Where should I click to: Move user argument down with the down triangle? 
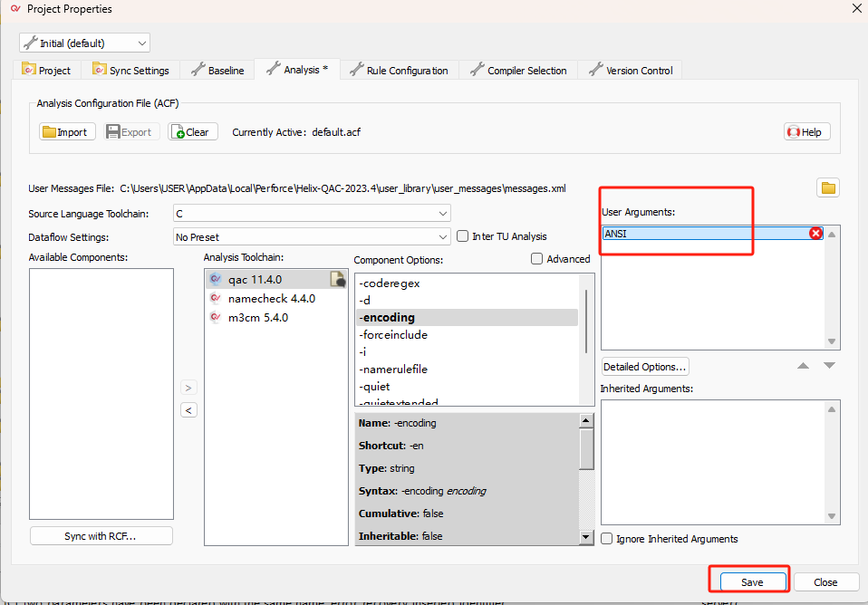[x=828, y=366]
